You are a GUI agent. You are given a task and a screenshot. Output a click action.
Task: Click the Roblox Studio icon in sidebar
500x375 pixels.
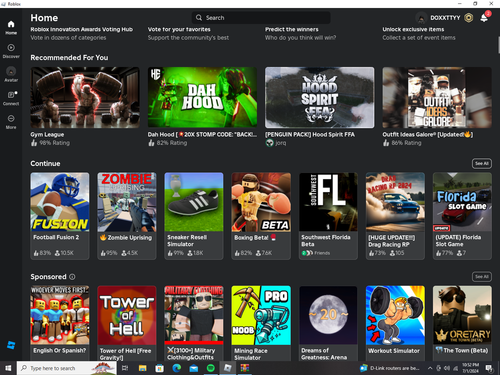pos(11,345)
